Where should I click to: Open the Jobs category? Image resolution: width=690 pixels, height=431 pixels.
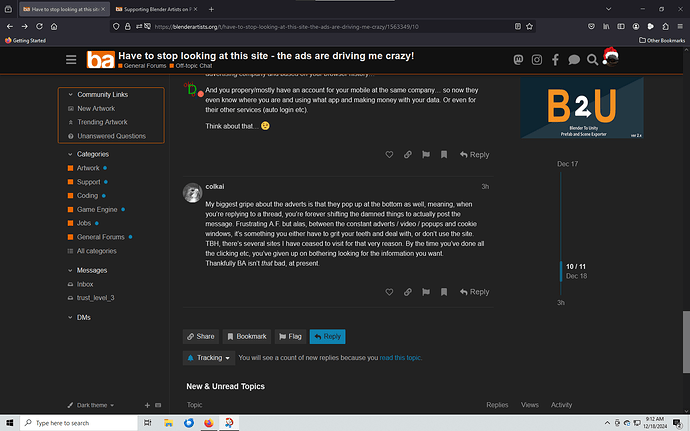[84, 223]
